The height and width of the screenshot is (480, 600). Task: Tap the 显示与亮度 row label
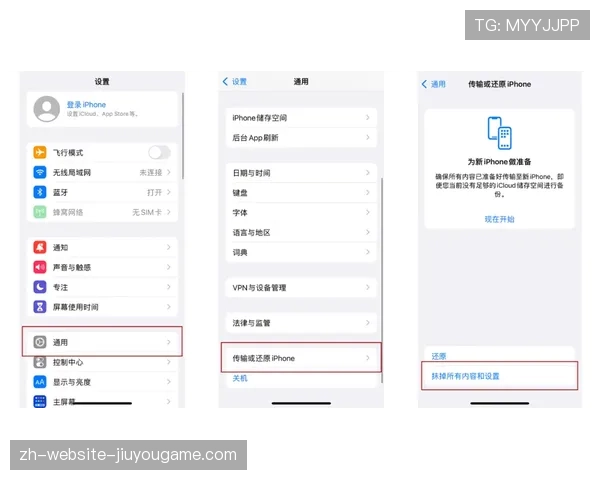pyautogui.click(x=72, y=382)
